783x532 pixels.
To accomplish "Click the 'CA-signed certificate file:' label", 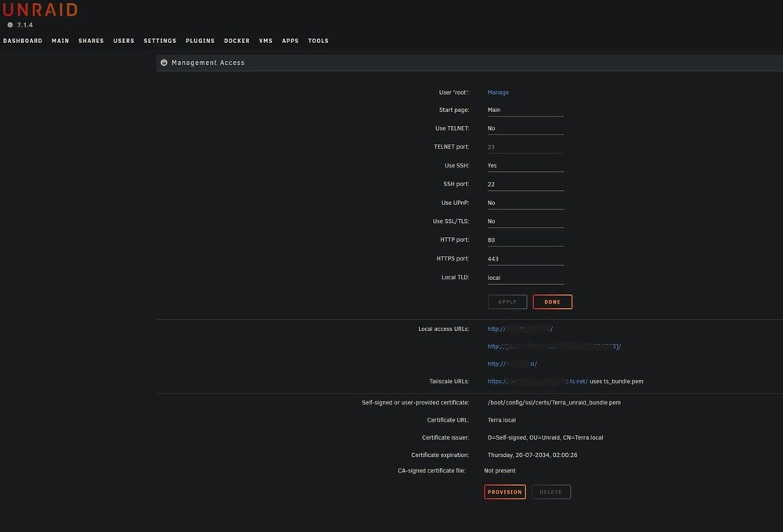I will 431,471.
